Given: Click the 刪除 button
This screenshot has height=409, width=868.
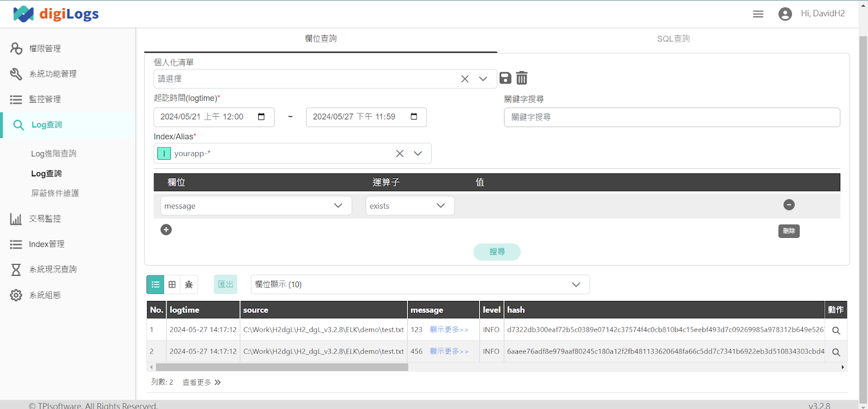Looking at the screenshot, I should 789,231.
